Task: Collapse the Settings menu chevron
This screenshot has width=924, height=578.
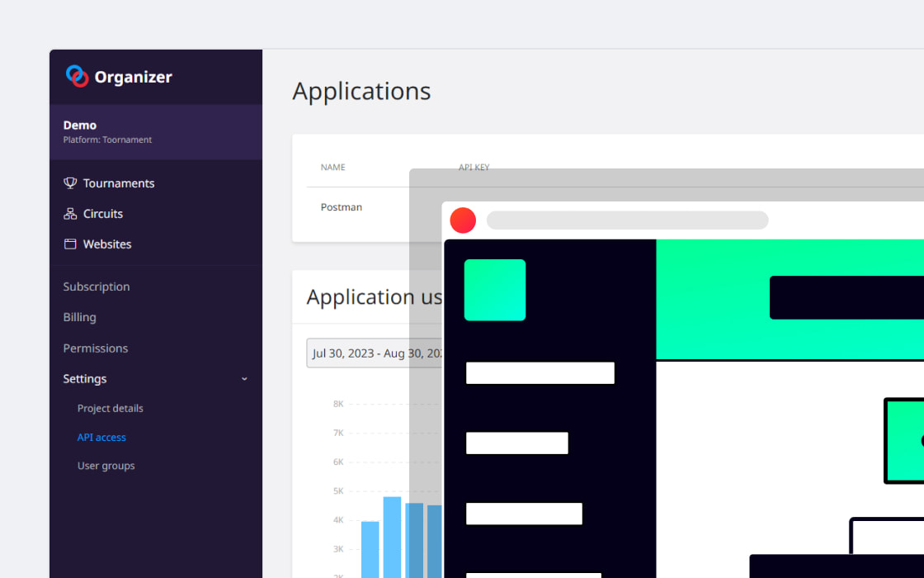Action: pyautogui.click(x=244, y=379)
